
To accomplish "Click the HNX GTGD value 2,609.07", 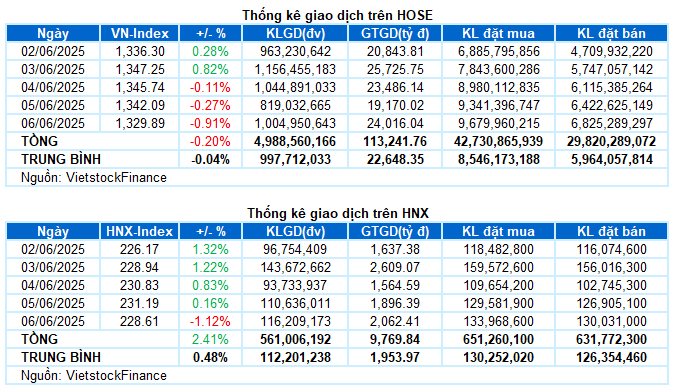I will 395,267.
